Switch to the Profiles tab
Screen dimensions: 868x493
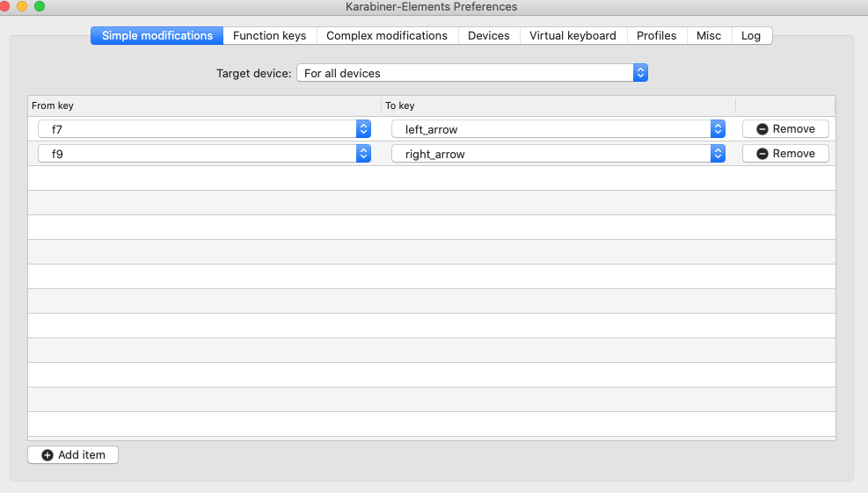657,35
